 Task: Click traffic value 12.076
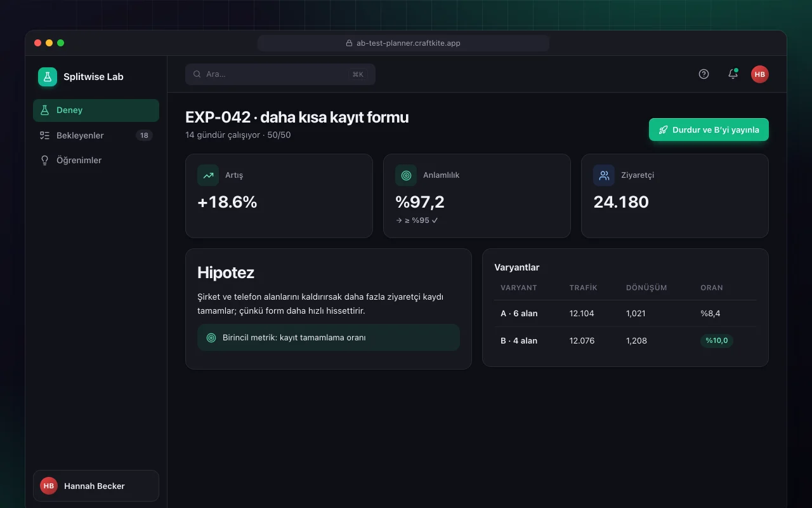click(x=582, y=341)
